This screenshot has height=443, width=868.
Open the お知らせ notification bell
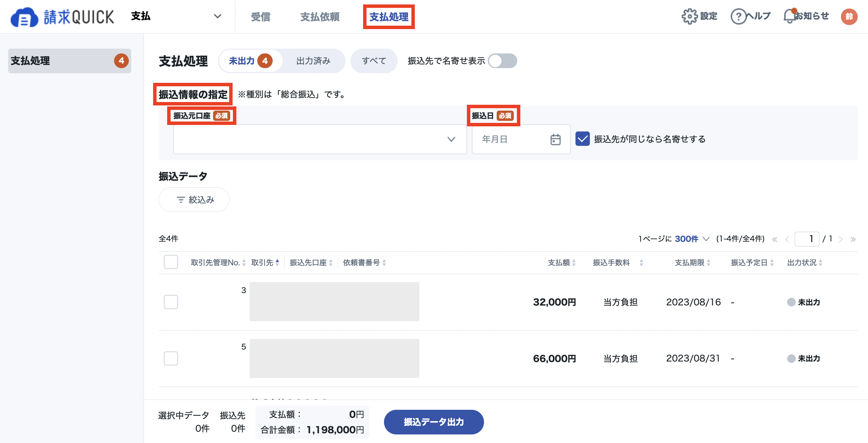pos(790,16)
